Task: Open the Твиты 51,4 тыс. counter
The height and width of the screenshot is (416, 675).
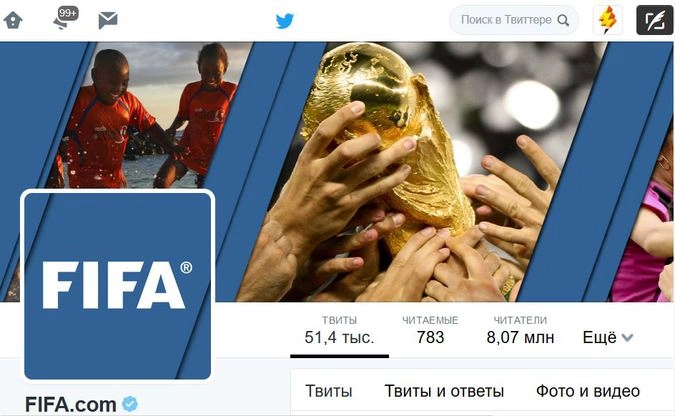Action: [339, 331]
